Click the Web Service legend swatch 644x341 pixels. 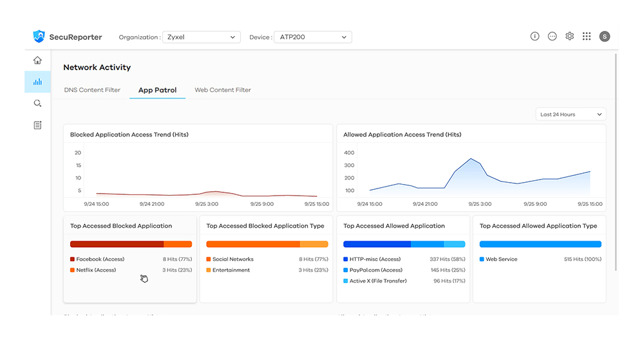coord(482,259)
